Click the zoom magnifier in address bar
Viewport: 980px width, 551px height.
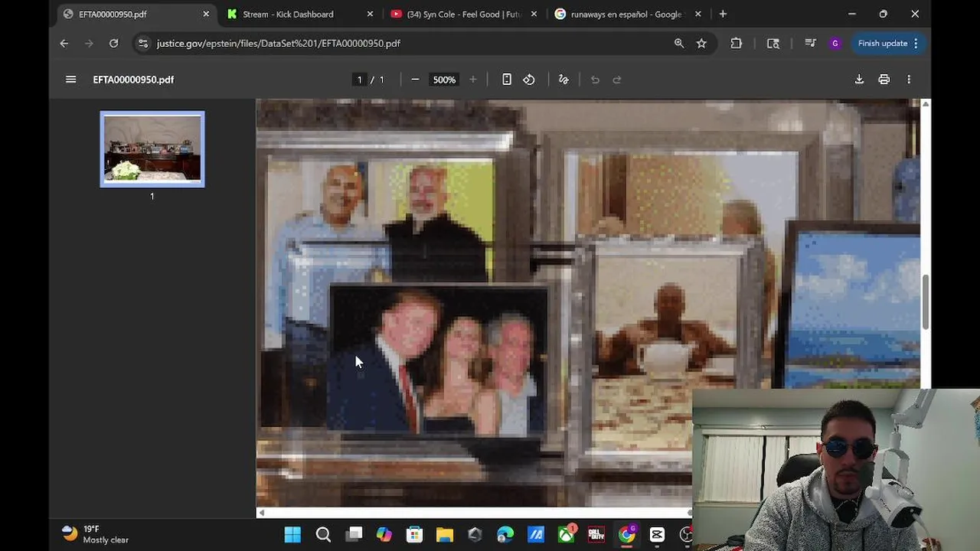pos(679,44)
